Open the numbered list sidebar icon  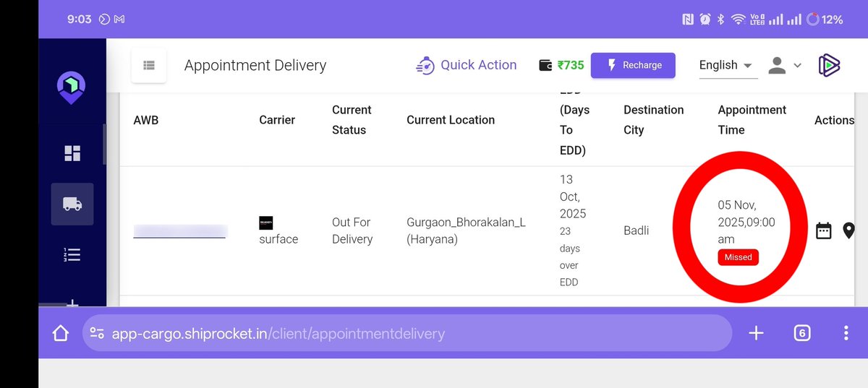72,254
